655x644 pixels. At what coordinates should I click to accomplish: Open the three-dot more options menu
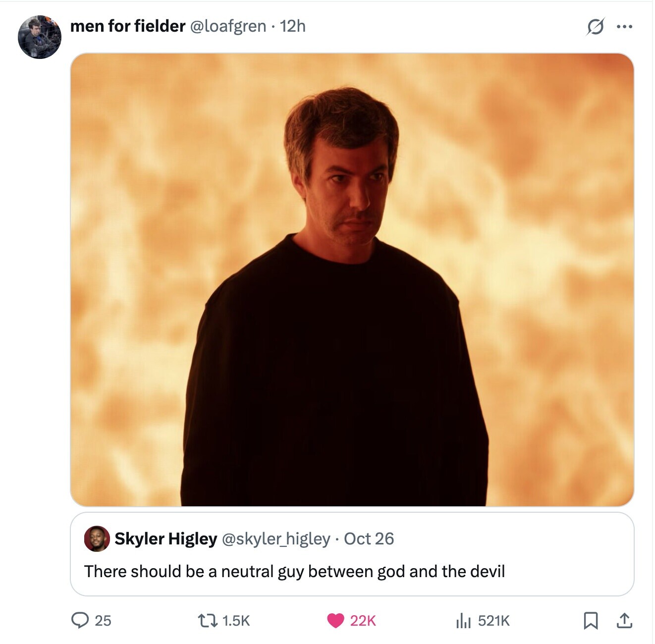[624, 27]
